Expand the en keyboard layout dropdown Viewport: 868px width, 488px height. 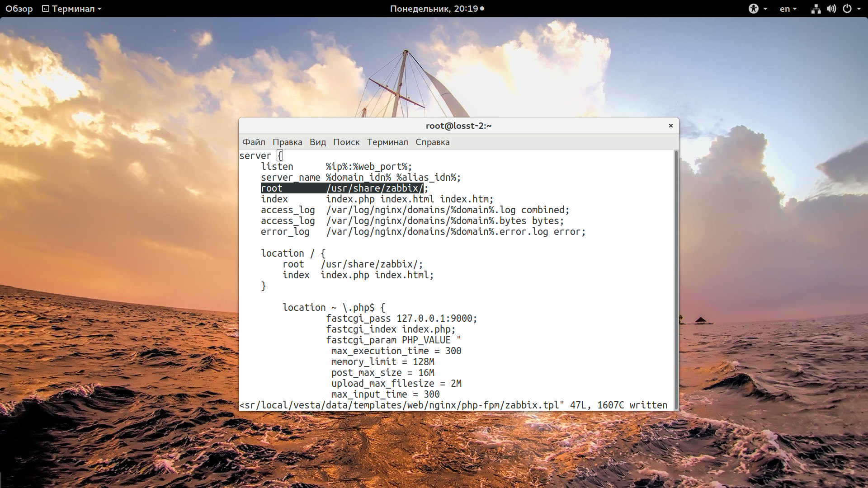pos(788,9)
